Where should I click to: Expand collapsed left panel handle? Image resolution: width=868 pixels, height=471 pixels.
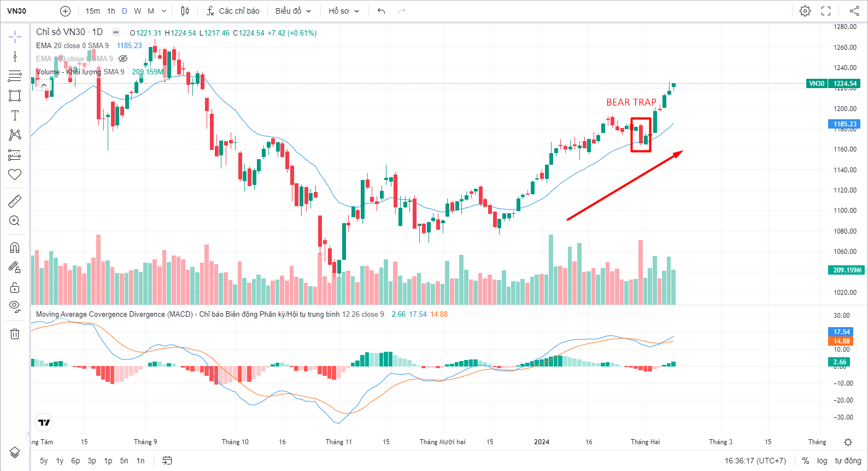[28, 434]
